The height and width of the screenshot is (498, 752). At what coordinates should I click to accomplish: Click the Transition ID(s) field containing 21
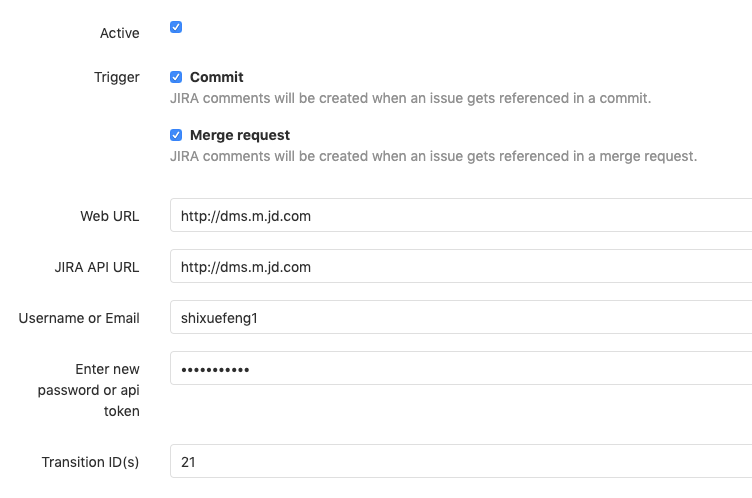(460, 462)
